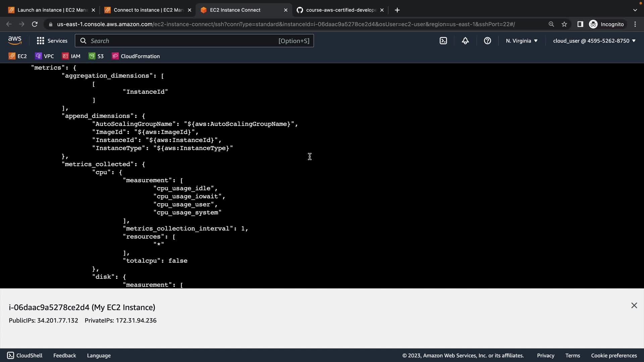
Task: Open the AWS help question mark icon
Action: click(x=487, y=41)
